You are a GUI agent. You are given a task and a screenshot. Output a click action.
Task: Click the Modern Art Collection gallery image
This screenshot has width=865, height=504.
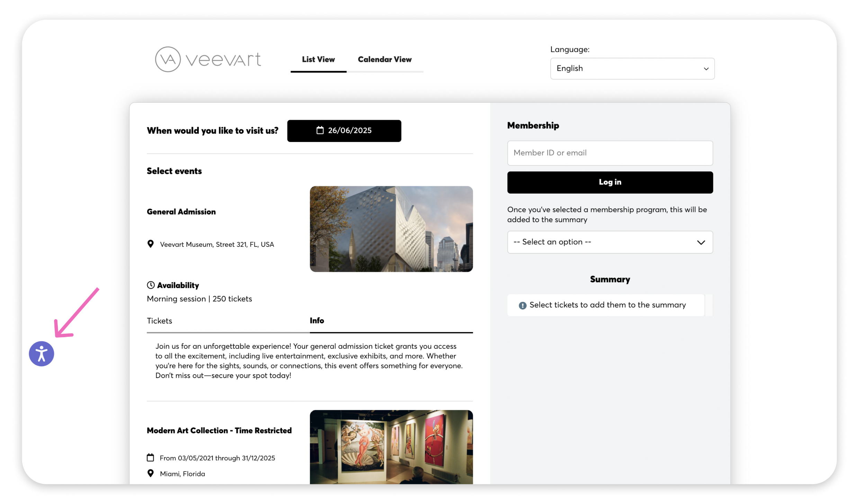(x=391, y=447)
